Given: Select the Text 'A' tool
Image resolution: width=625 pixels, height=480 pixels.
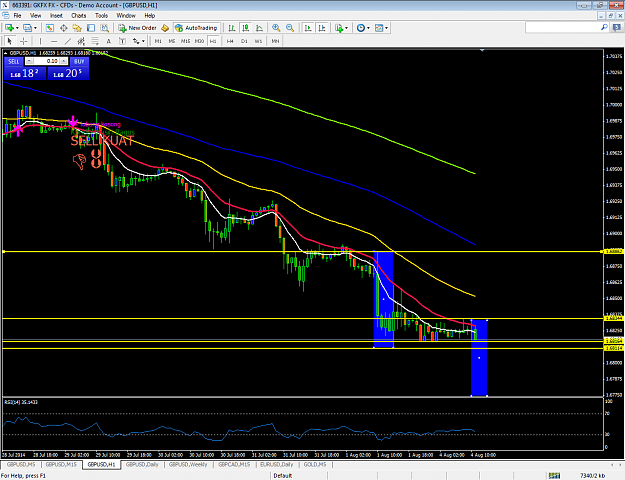Looking at the screenshot, I should pyautogui.click(x=108, y=41).
